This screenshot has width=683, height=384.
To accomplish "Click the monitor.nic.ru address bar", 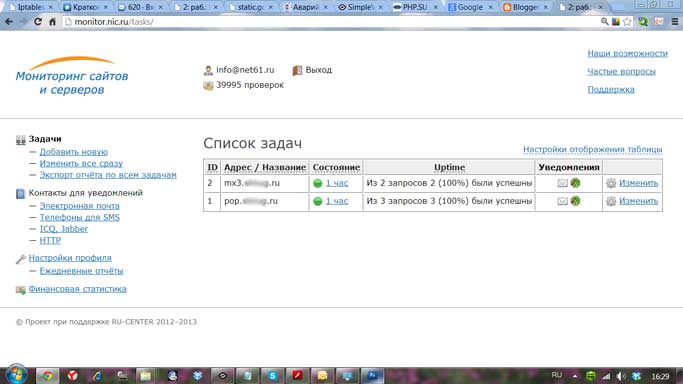I will (x=331, y=21).
